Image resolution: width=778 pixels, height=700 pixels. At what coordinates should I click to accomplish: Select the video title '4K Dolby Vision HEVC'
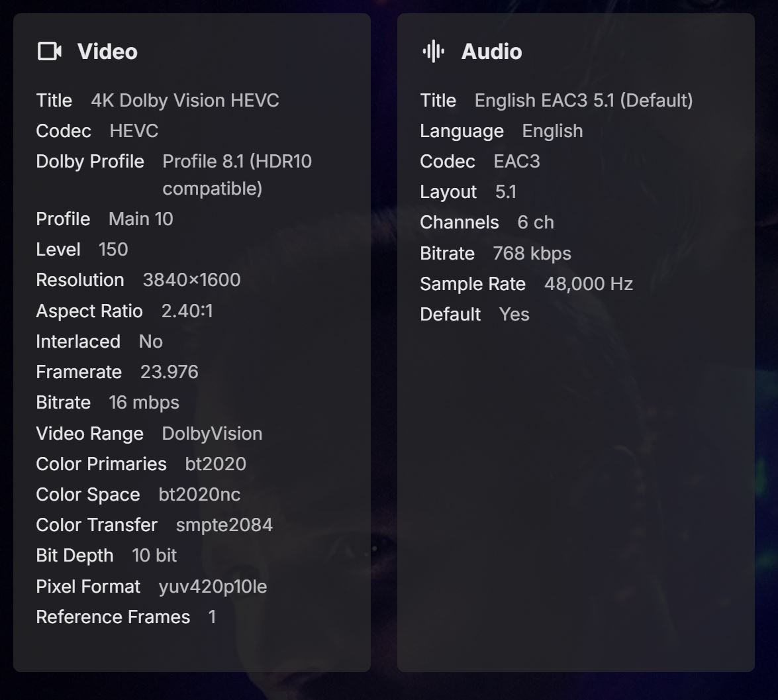pos(185,101)
